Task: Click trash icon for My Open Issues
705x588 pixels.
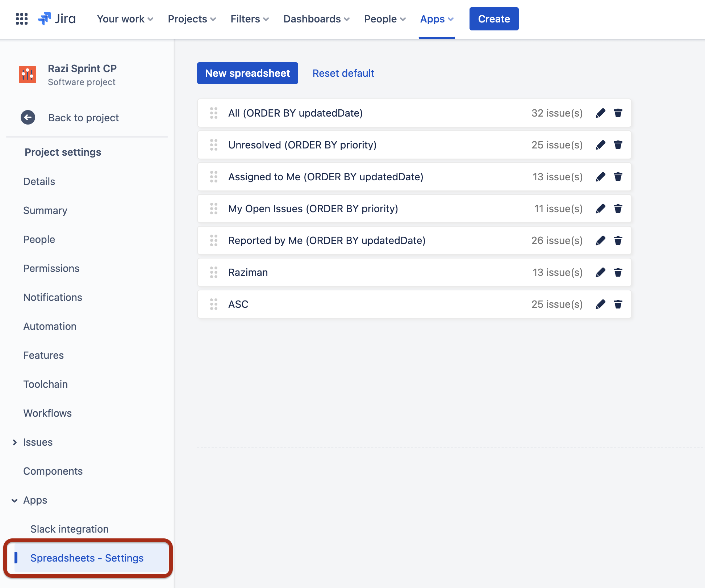Action: (618, 209)
